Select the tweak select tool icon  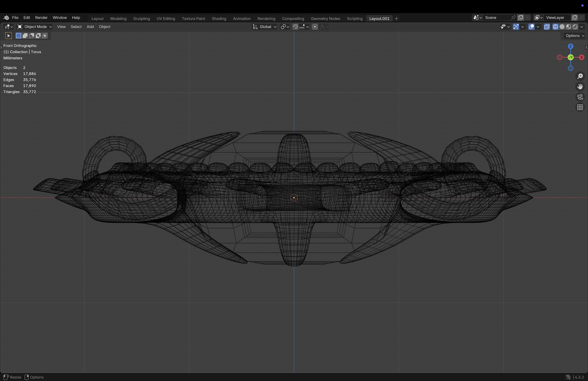8,36
